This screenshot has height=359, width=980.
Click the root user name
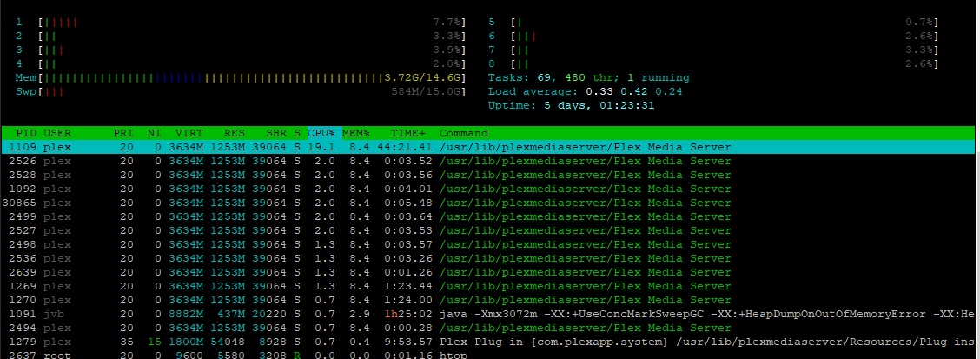click(x=56, y=356)
